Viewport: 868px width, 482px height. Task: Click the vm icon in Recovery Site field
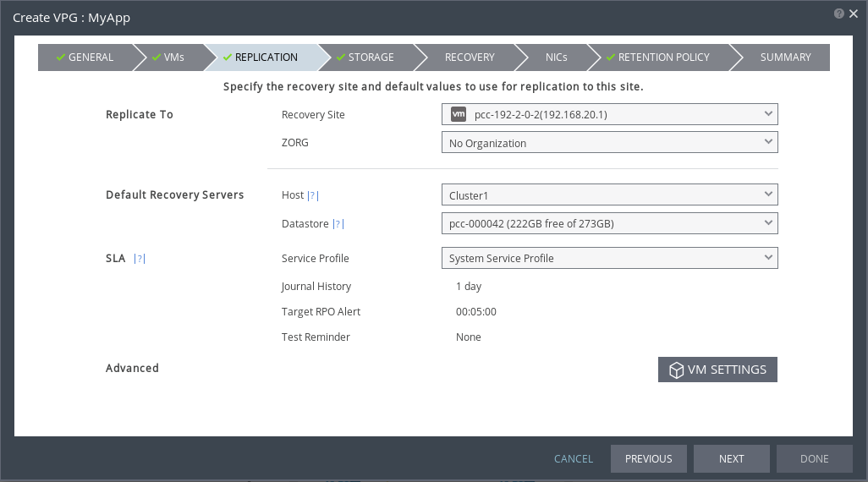click(x=459, y=114)
